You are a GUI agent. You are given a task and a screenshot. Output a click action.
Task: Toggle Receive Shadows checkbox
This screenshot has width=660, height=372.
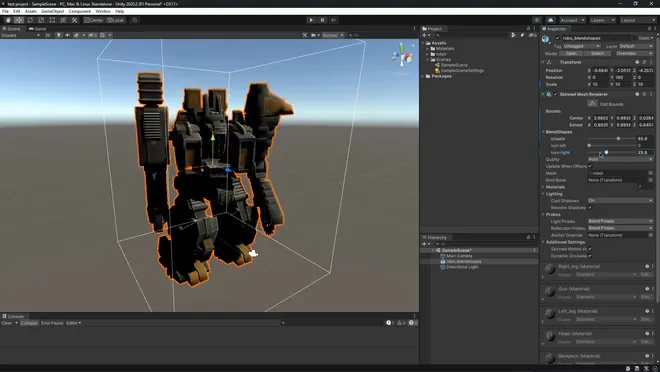tap(590, 207)
